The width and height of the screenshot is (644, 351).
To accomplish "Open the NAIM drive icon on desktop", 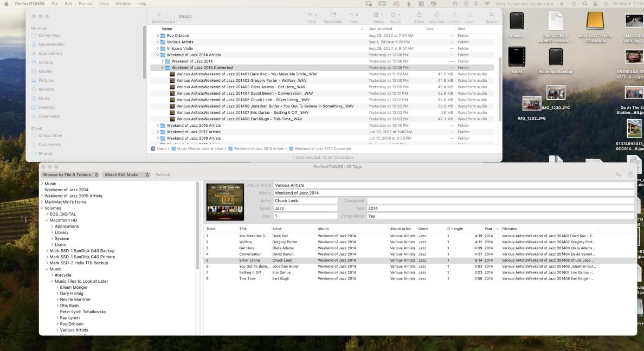I will click(516, 57).
